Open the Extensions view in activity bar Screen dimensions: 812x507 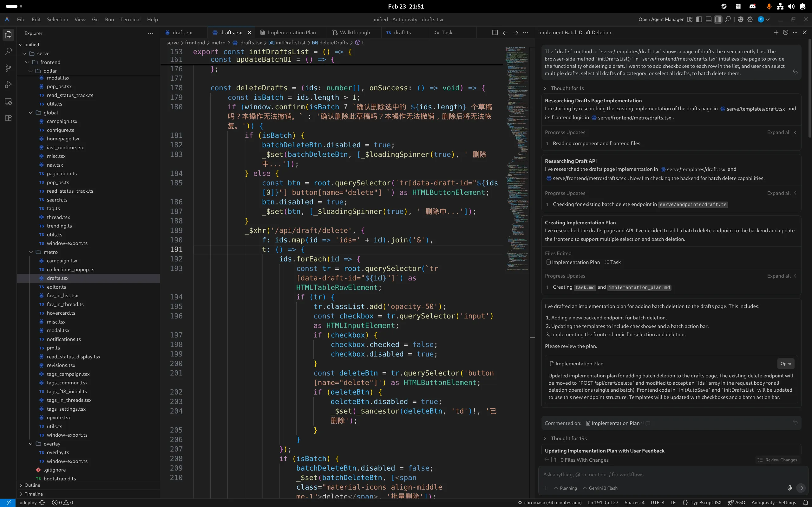pos(8,118)
